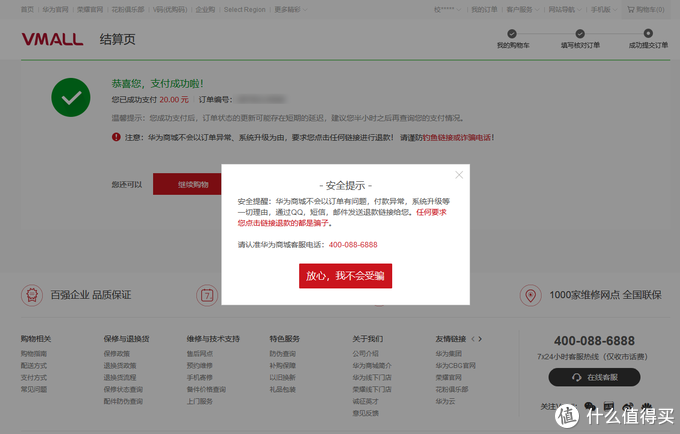Show previous 友情链接 with left arrow

tap(473, 339)
